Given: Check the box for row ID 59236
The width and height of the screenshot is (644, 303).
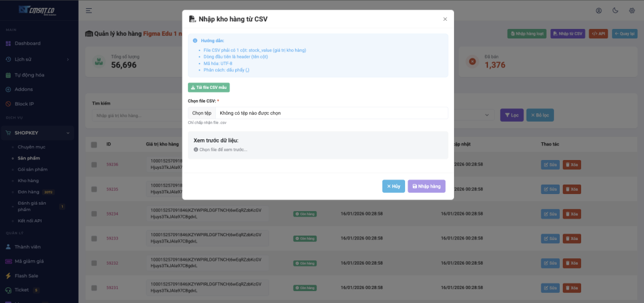Looking at the screenshot, I should [x=94, y=164].
